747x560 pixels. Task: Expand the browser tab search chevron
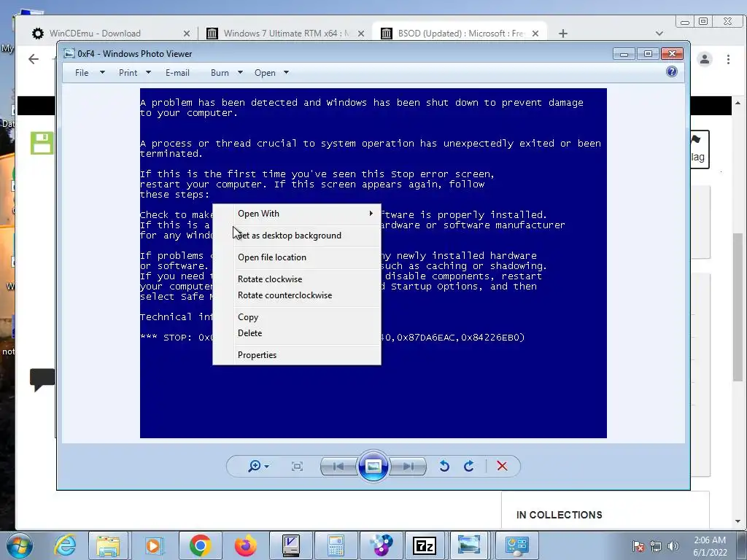point(659,34)
